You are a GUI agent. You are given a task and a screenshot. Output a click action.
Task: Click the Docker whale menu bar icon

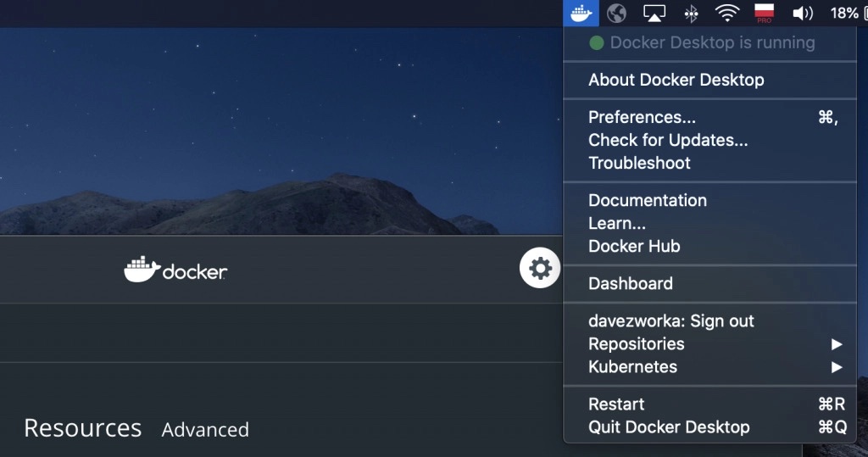[x=581, y=13]
